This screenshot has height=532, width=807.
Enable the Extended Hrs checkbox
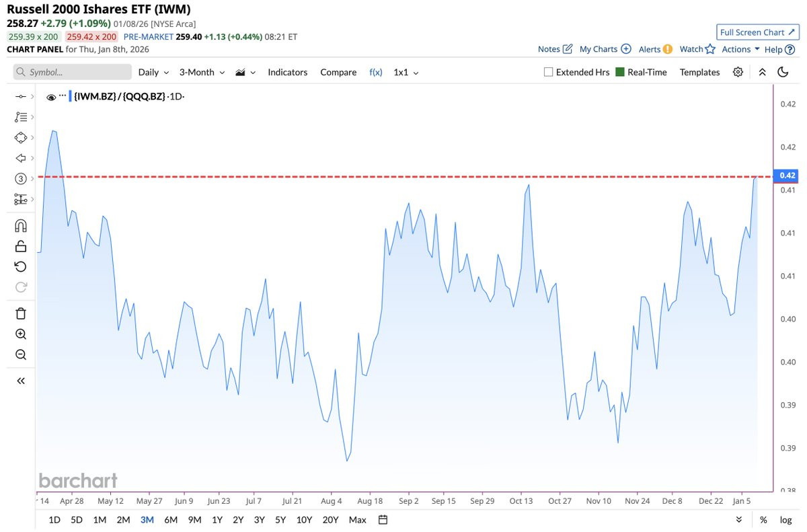[x=548, y=72]
